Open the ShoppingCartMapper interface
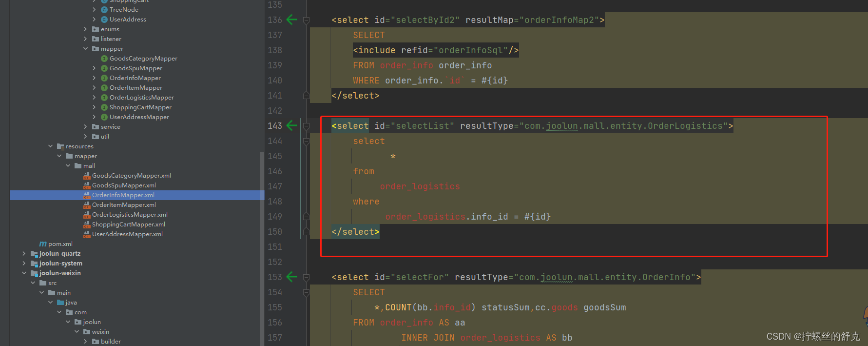 click(x=140, y=107)
